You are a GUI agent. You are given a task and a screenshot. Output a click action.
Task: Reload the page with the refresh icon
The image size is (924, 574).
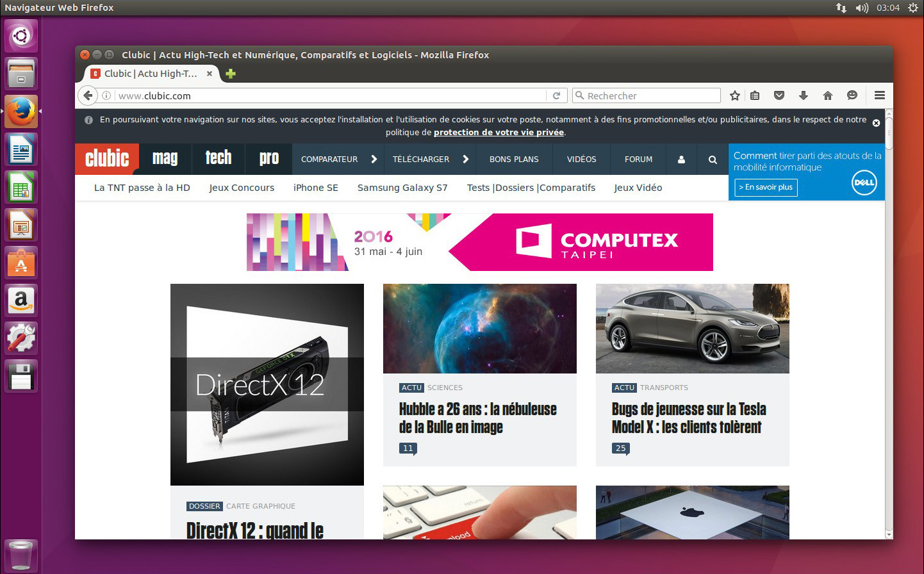point(556,95)
